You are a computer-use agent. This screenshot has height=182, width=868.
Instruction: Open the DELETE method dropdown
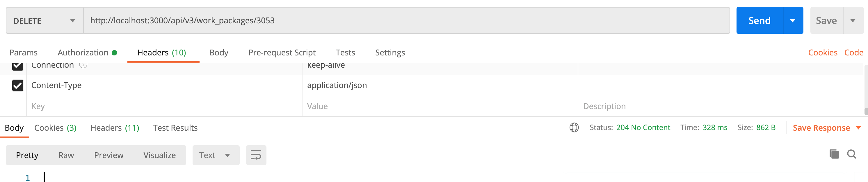[x=45, y=21]
